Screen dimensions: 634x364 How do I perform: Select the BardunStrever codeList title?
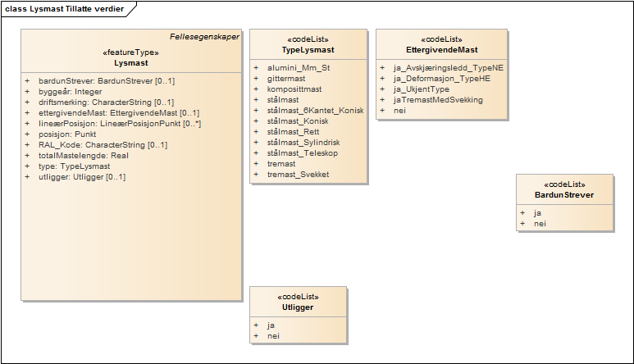564,195
